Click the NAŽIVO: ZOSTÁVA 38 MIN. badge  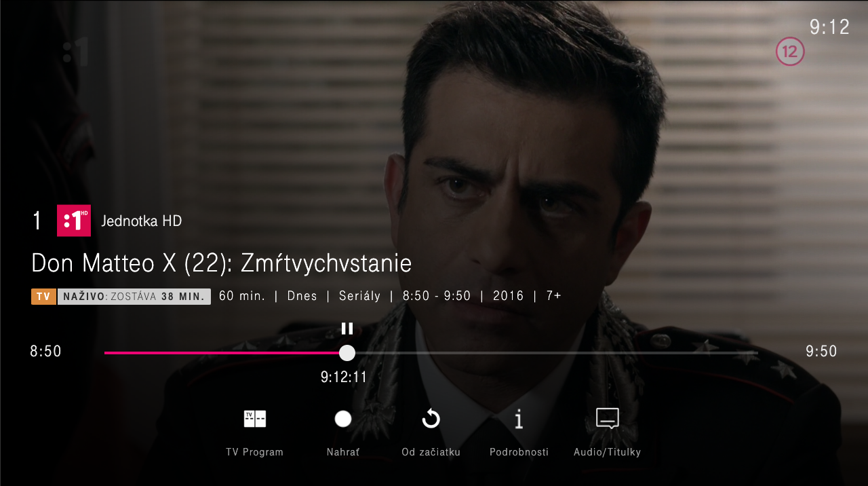(x=134, y=297)
